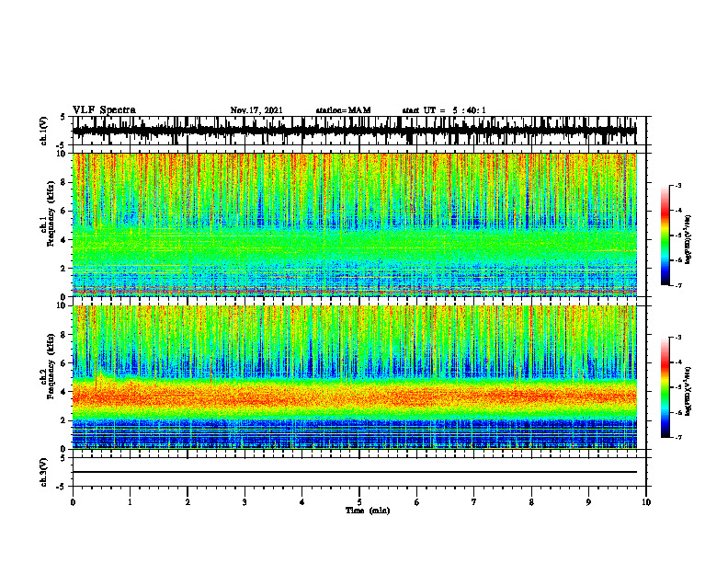Click the time axis tick label "7"

474,502
